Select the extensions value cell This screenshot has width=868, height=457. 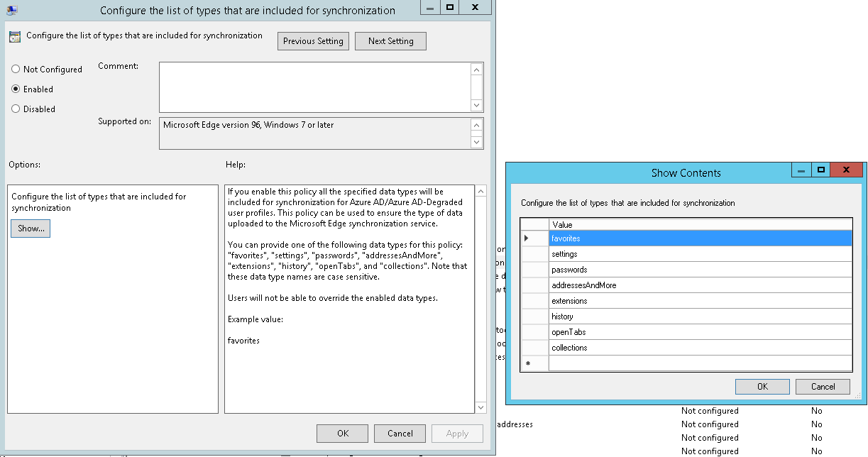[x=701, y=301]
